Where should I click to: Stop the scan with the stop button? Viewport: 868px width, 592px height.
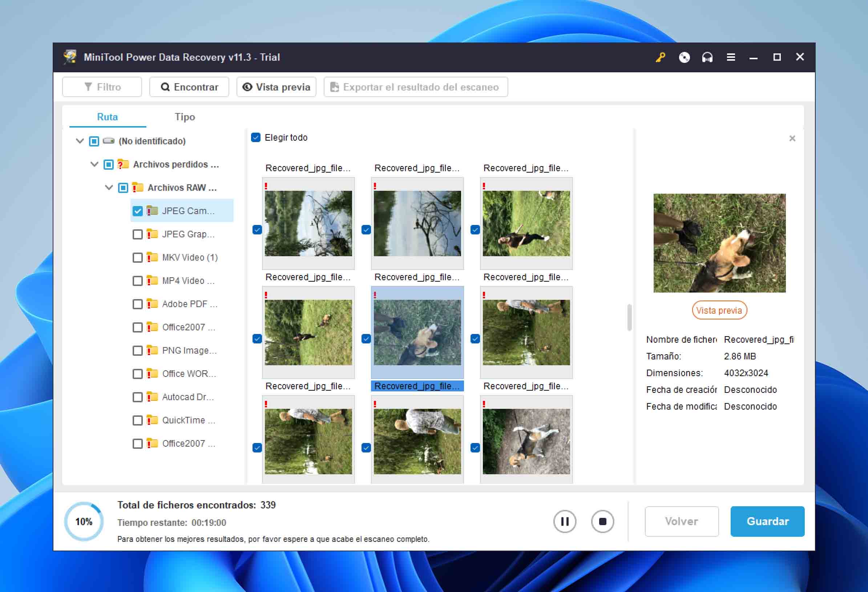coord(602,521)
